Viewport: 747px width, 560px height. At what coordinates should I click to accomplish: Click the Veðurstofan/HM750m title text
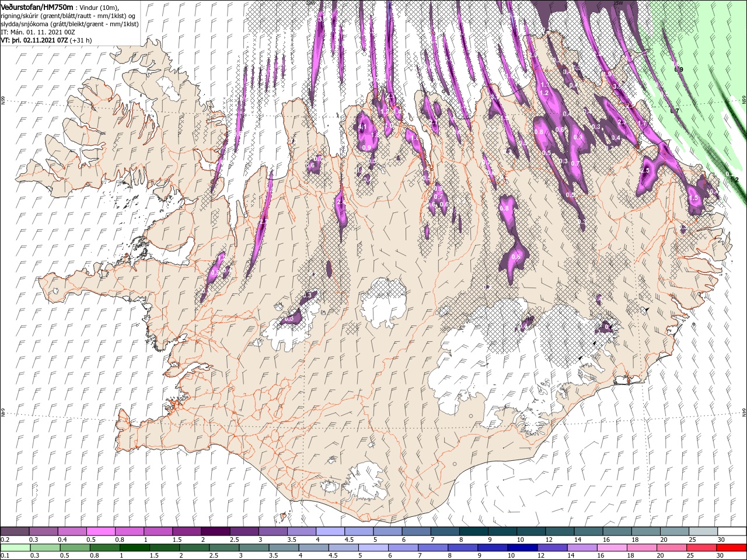pos(37,6)
